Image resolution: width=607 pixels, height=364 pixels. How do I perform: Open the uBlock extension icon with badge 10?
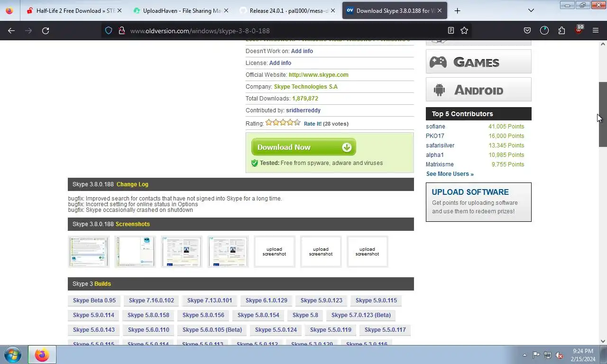click(579, 30)
